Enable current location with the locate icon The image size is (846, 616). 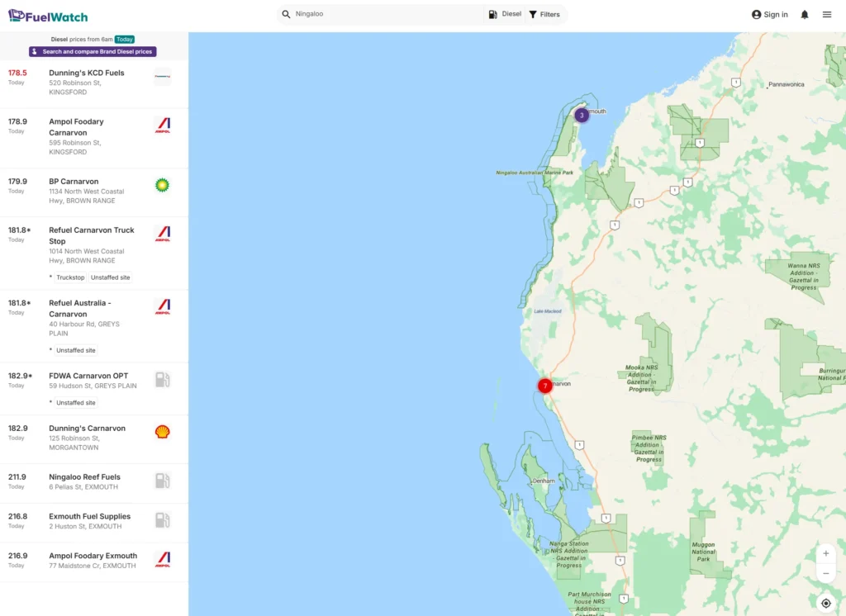825,603
